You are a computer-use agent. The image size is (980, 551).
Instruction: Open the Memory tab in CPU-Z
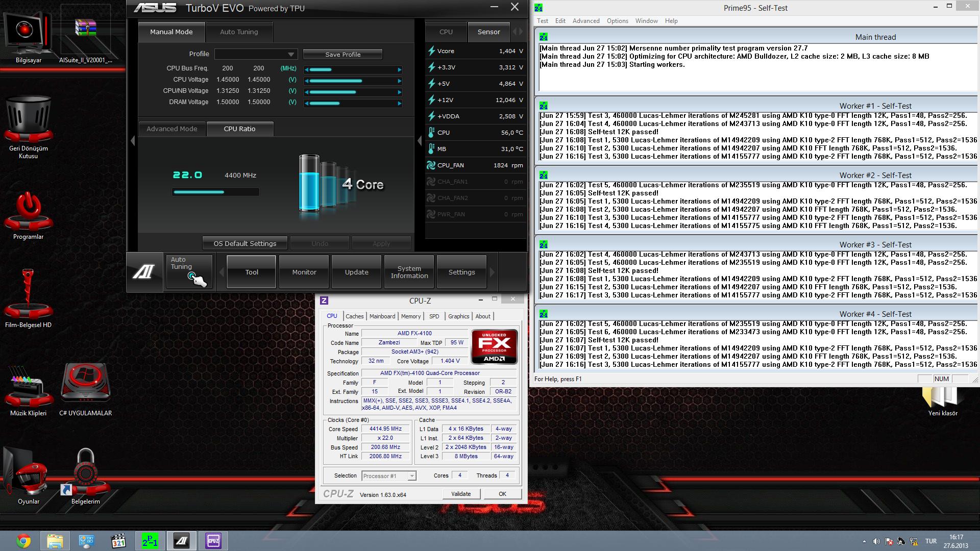410,316
